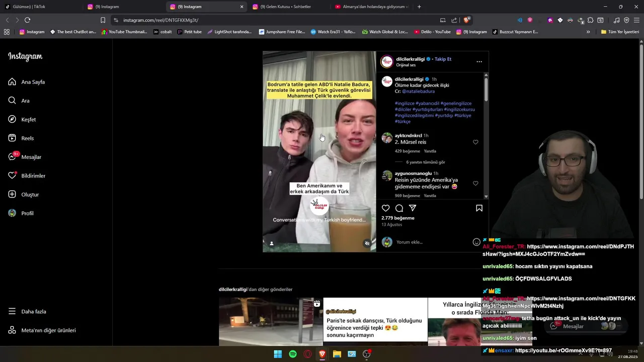644x362 pixels.
Task: Open dilcilerkralligi profile picture in header
Action: [x=387, y=62]
